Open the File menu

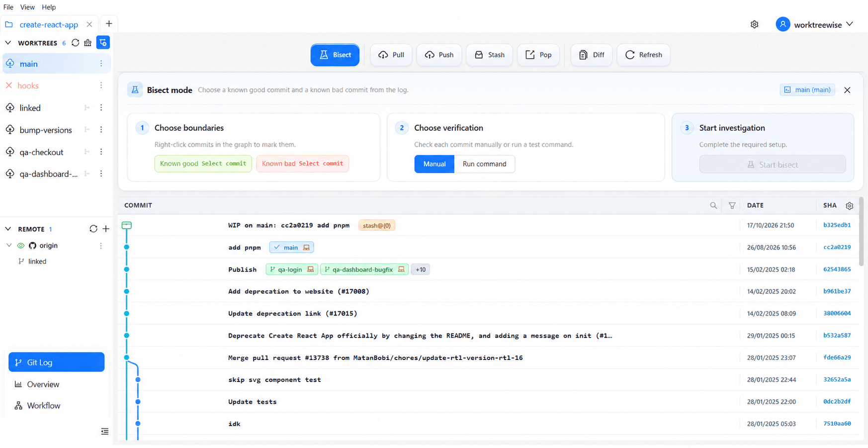pyautogui.click(x=8, y=7)
